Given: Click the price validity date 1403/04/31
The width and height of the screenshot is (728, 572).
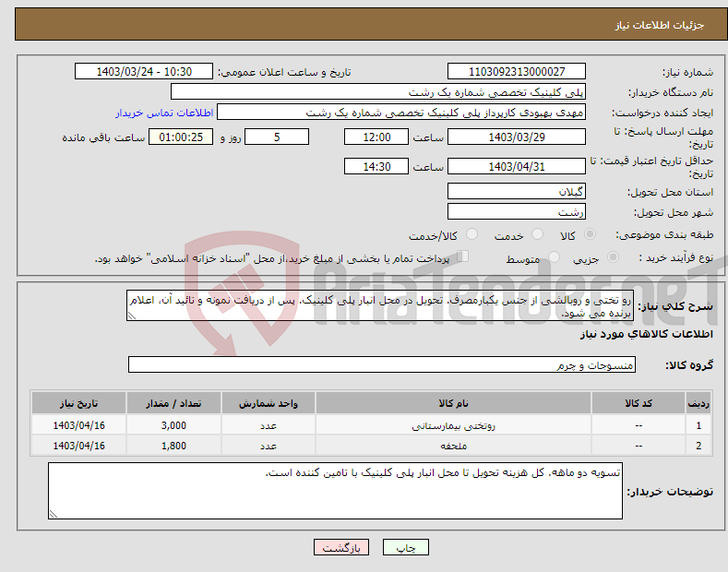Looking at the screenshot, I should click(x=517, y=166).
